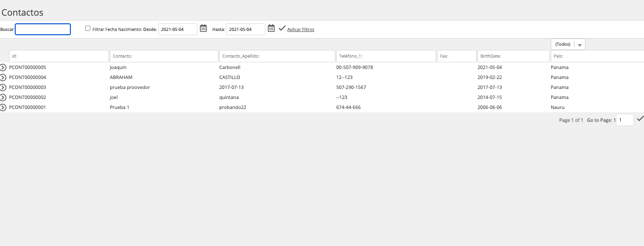
Task: Click the checkmark icon beside Aplicar Filtros
Action: [x=282, y=29]
